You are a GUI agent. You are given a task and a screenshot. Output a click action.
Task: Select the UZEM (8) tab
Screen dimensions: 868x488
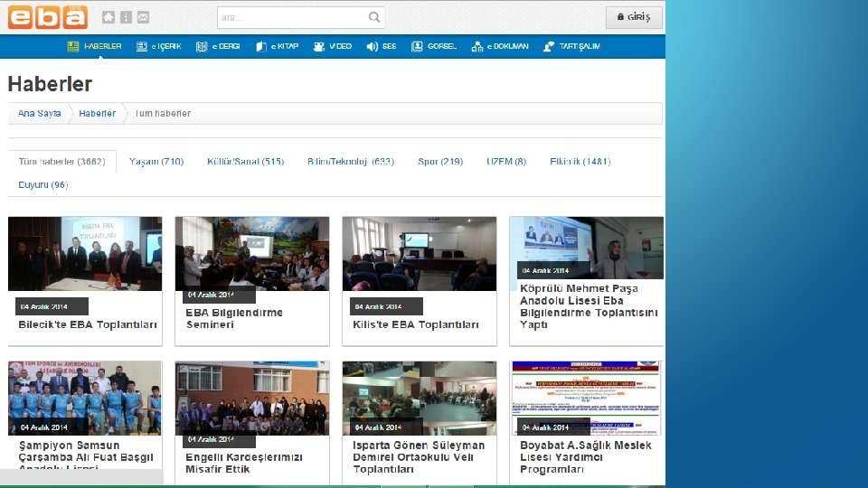[506, 162]
